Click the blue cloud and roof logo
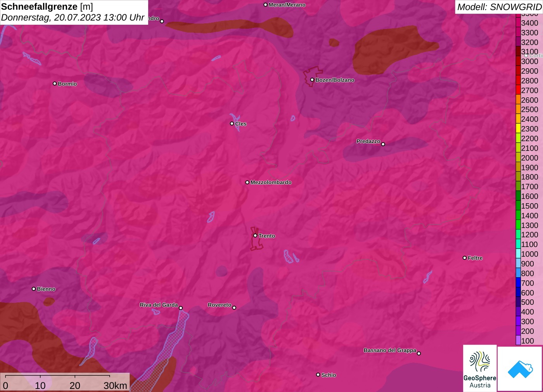 click(520, 369)
